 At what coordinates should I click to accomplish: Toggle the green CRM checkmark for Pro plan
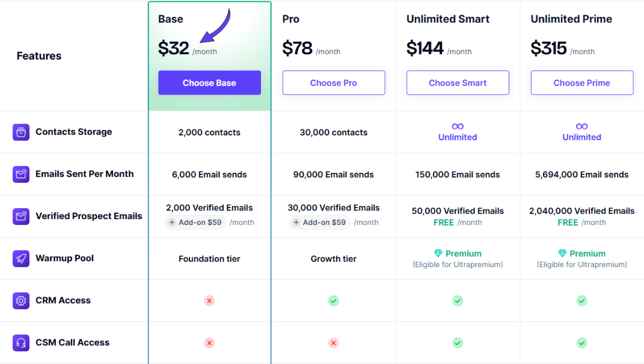coord(334,301)
